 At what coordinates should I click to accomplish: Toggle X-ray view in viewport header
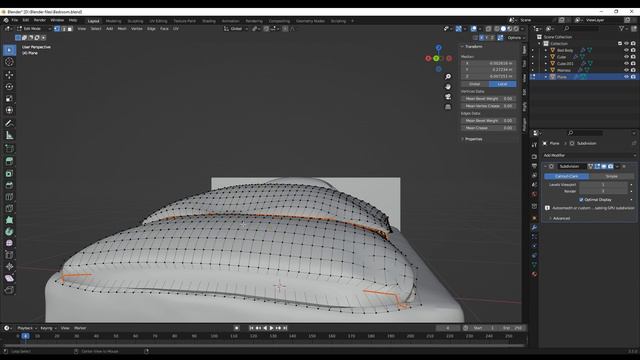489,29
